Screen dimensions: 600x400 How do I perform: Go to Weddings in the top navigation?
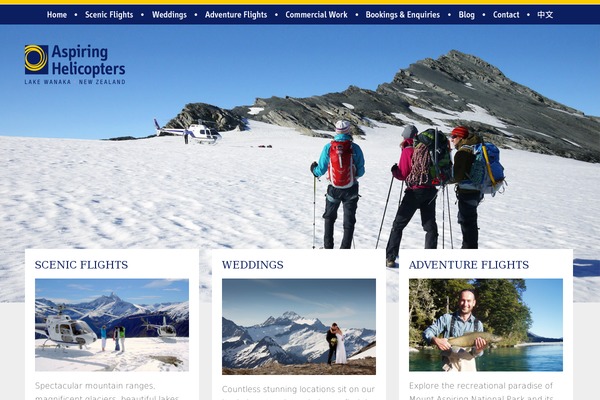pos(169,15)
